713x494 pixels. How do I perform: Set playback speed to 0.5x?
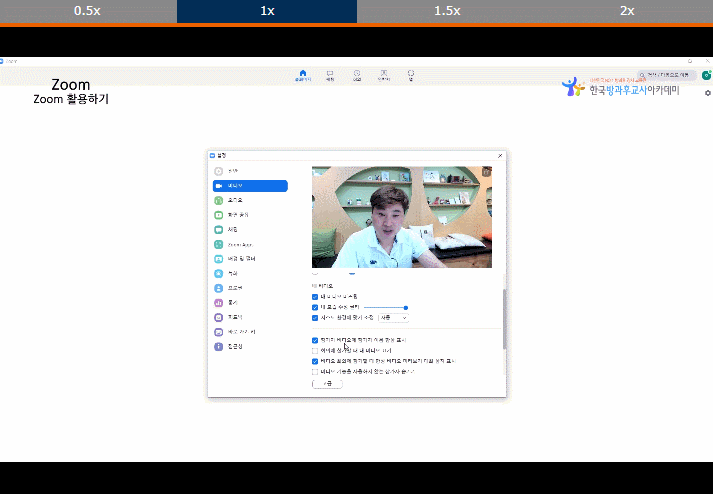click(87, 11)
